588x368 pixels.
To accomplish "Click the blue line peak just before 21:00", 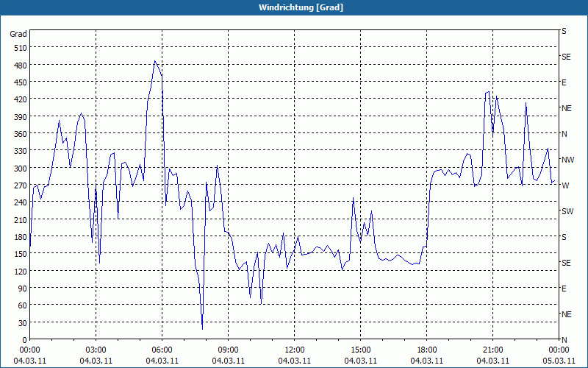I will [489, 91].
